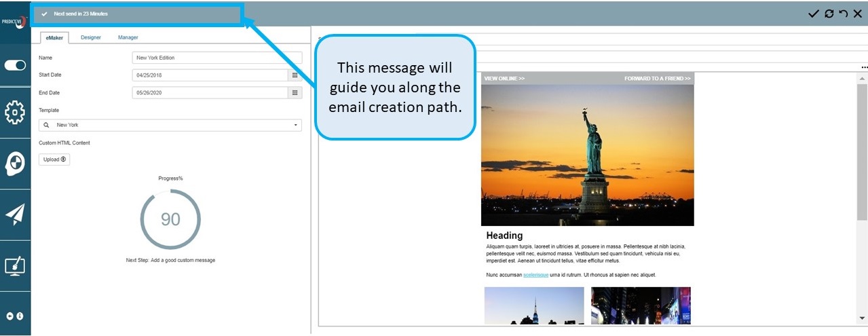
Task: Switch to the Designer tab
Action: click(91, 37)
